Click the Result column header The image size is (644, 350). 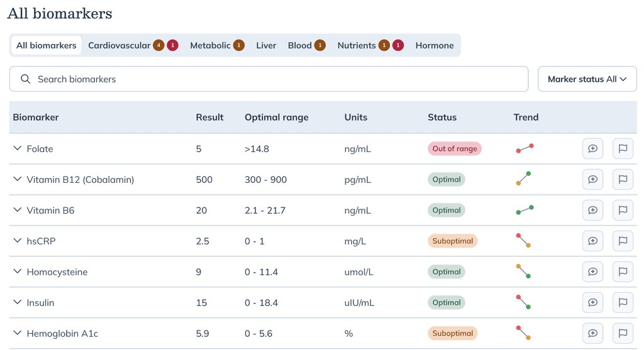click(x=209, y=118)
